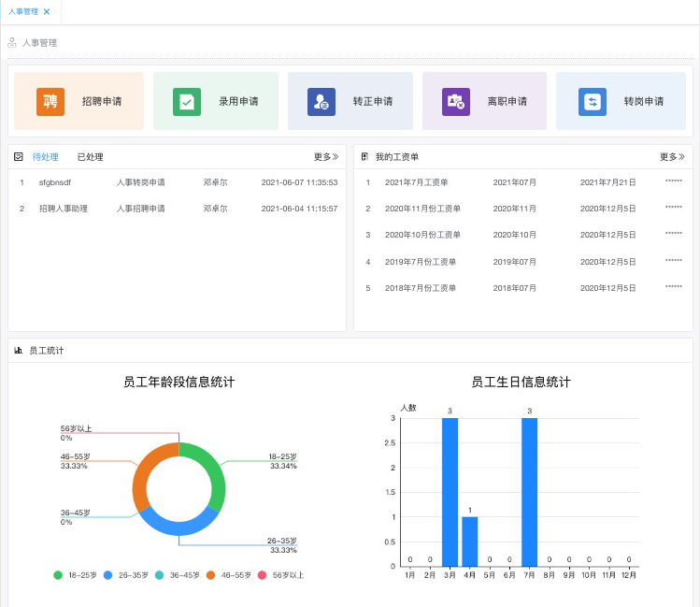Open 2020年10月份工资单 payslip
The width and height of the screenshot is (700, 607).
[422, 235]
